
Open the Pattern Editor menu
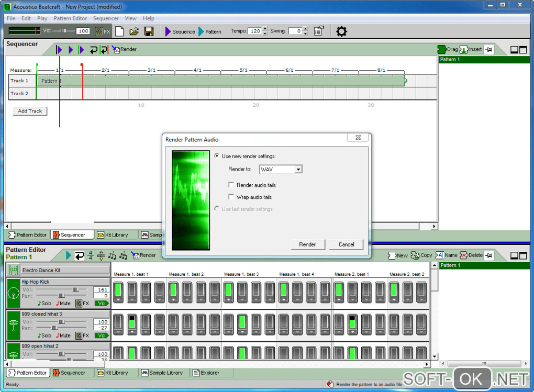pos(70,18)
